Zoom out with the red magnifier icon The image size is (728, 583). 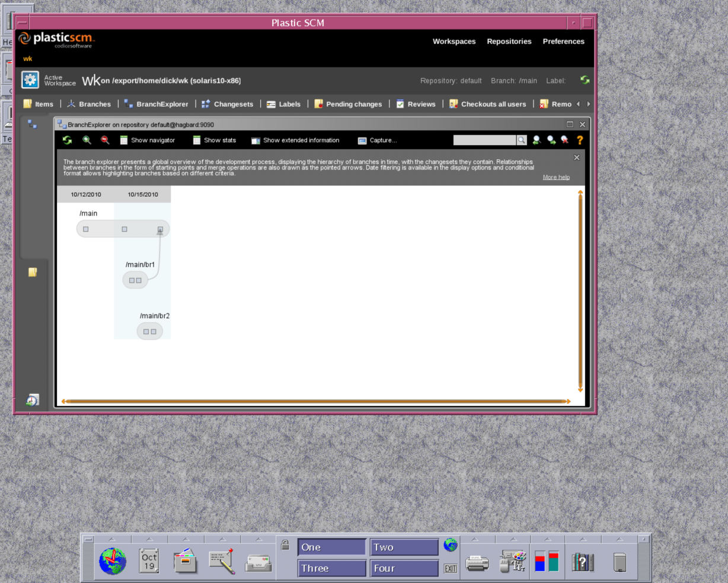click(105, 140)
